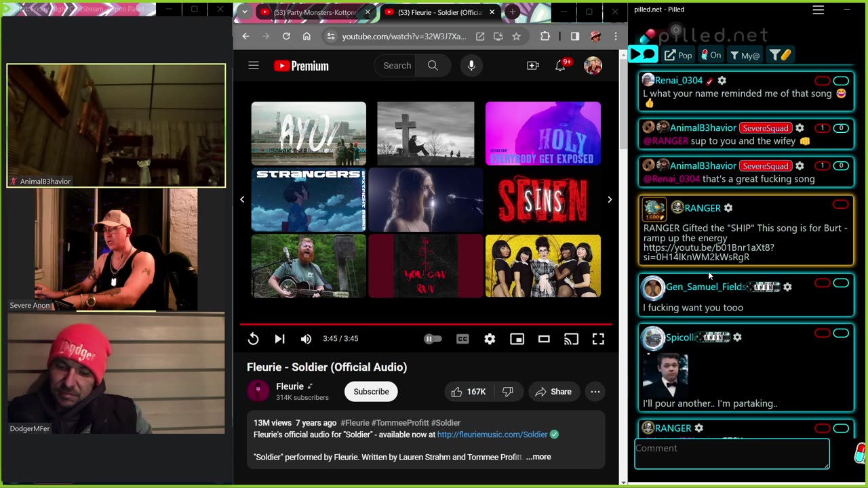Click the pill icon beside the comment box
This screenshot has width=868, height=488.
pyautogui.click(x=861, y=453)
